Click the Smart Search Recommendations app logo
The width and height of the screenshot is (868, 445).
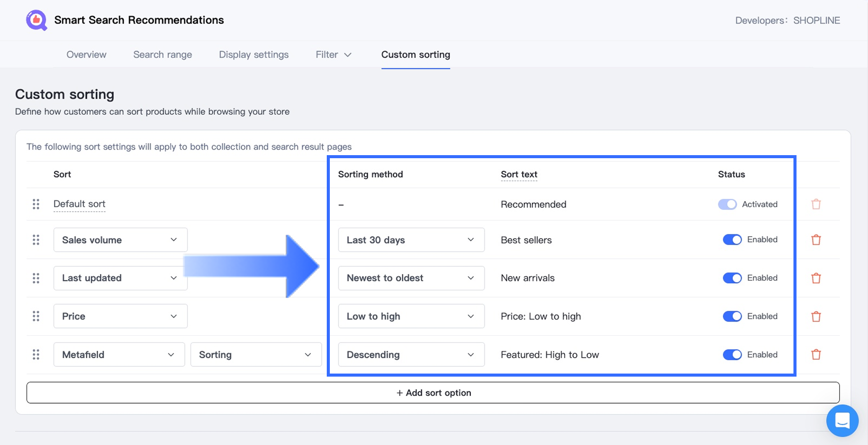(36, 20)
